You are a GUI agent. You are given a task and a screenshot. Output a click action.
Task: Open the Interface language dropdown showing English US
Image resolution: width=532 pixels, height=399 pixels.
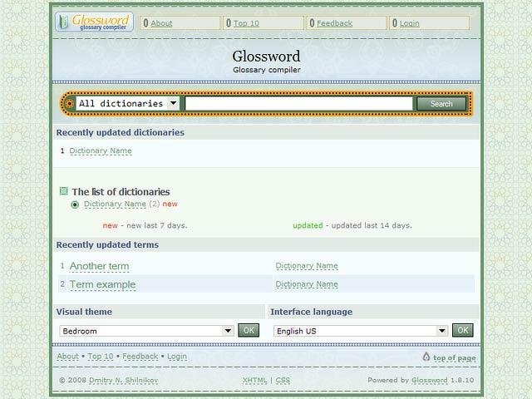pos(361,331)
